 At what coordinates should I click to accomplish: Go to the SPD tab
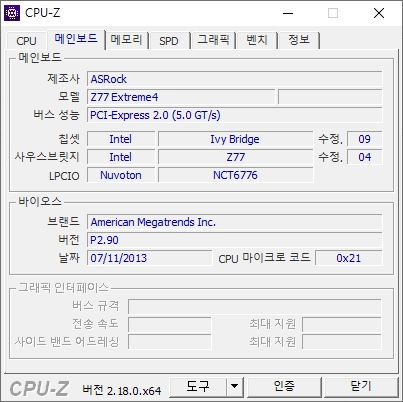coord(169,41)
